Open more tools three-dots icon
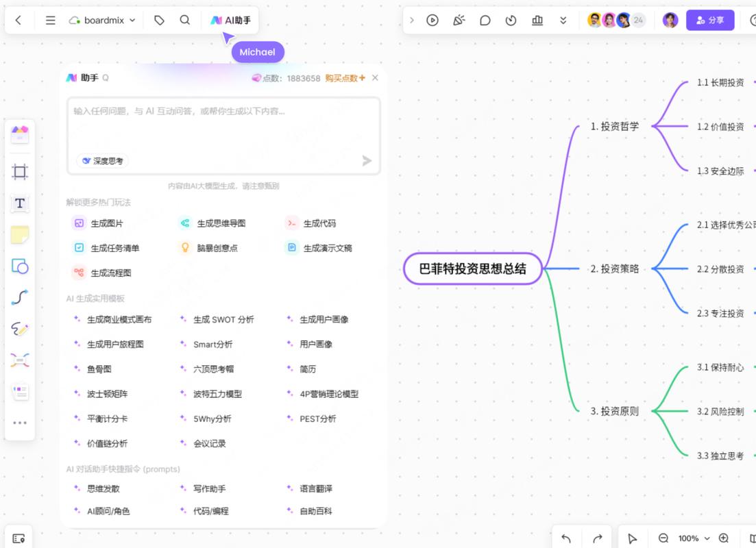This screenshot has height=548, width=756. tap(20, 423)
